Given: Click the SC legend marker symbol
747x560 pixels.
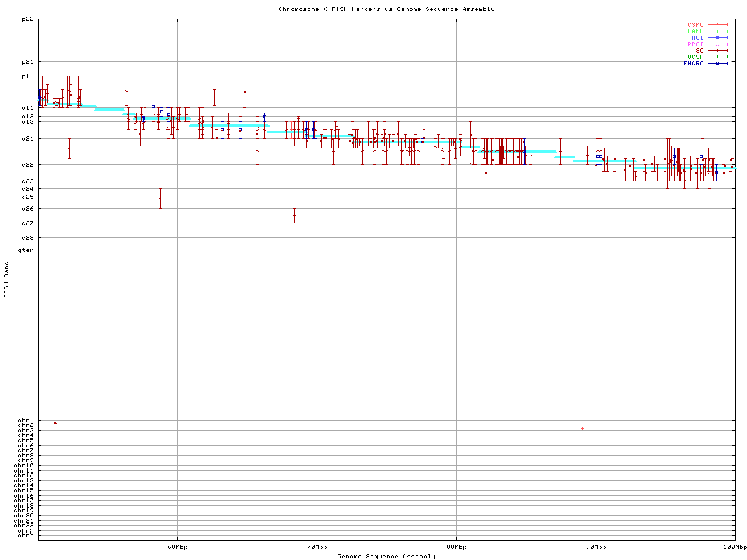Looking at the screenshot, I should pyautogui.click(x=717, y=51).
